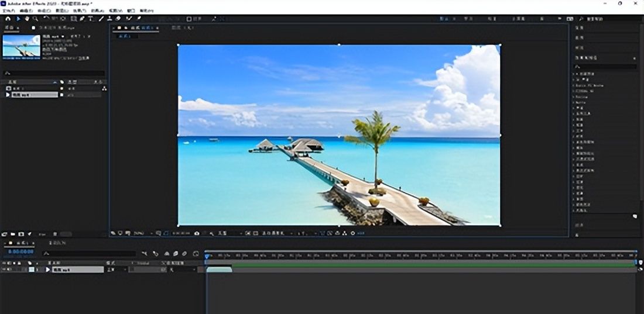The height and width of the screenshot is (314, 644).
Task: Select the Pen tool
Action: 82,19
